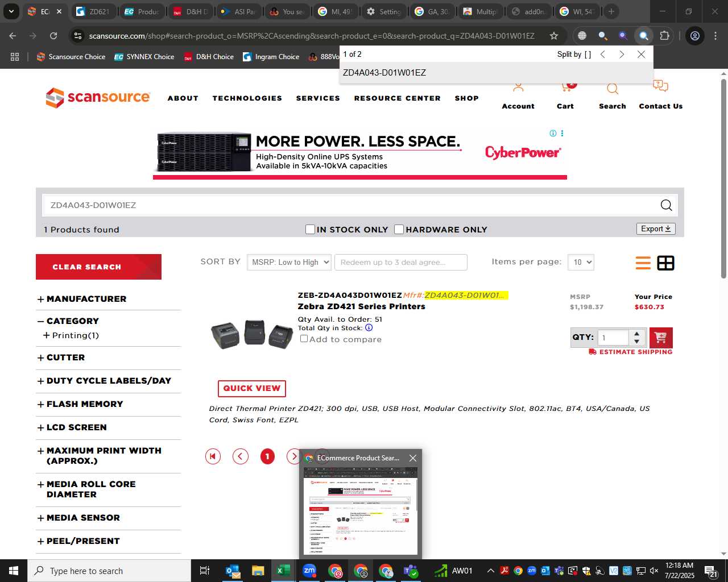The width and height of the screenshot is (728, 582).
Task: Close the ECommerce Product Search preview
Action: (x=413, y=458)
